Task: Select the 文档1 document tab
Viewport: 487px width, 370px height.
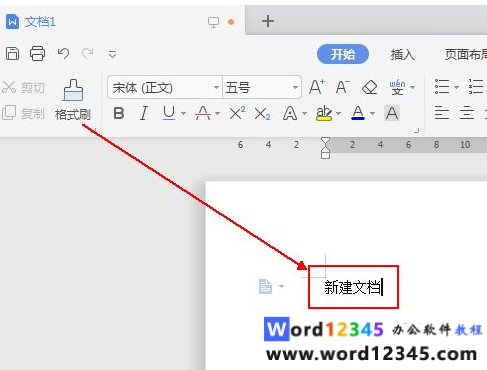Action: click(x=40, y=22)
